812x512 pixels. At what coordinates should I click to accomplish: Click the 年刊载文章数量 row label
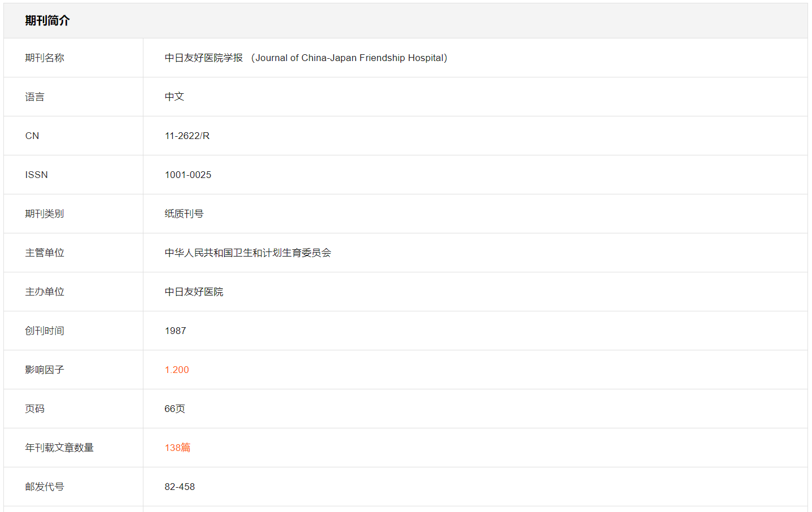pos(59,448)
